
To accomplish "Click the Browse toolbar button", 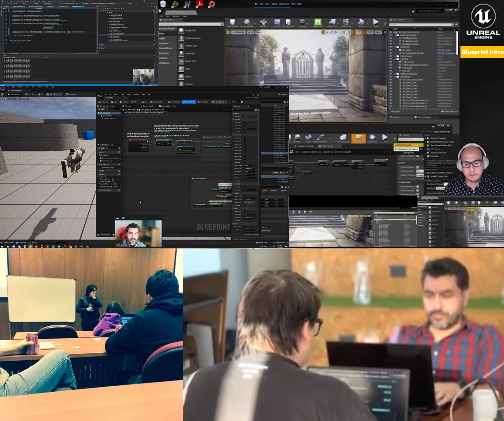I will (124, 102).
